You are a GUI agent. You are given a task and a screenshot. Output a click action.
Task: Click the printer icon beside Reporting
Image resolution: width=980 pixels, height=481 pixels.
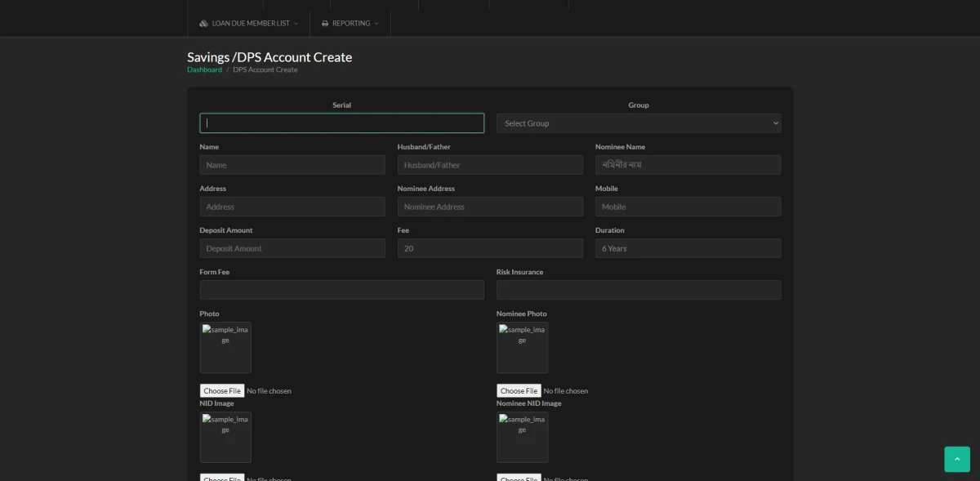[325, 24]
